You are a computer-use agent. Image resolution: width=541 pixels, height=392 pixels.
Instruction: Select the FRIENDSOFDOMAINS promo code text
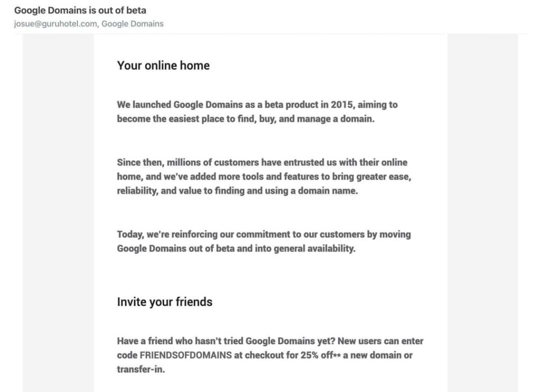point(185,355)
